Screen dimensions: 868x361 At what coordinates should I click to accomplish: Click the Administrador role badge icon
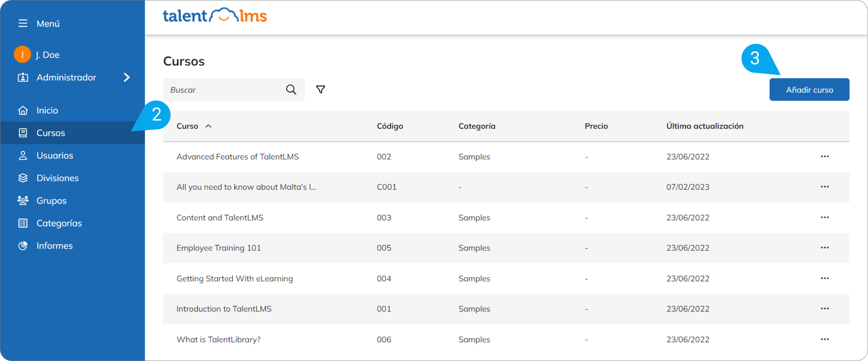point(23,77)
